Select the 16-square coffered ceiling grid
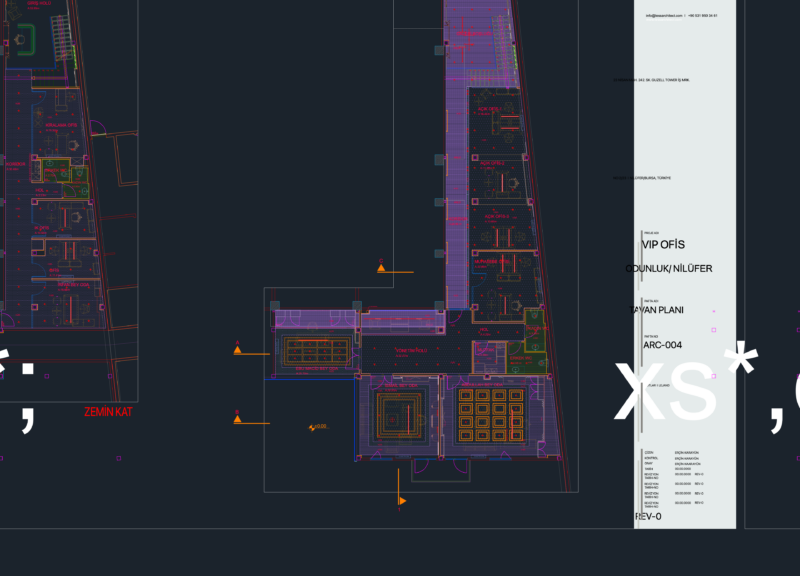800x576 pixels. [x=491, y=414]
